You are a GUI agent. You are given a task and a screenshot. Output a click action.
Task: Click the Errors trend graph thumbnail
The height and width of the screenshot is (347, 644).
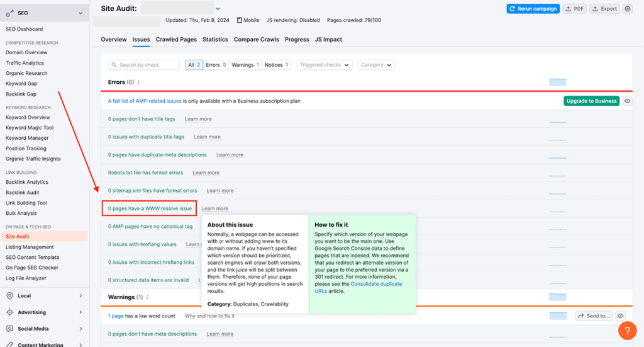pos(558,82)
